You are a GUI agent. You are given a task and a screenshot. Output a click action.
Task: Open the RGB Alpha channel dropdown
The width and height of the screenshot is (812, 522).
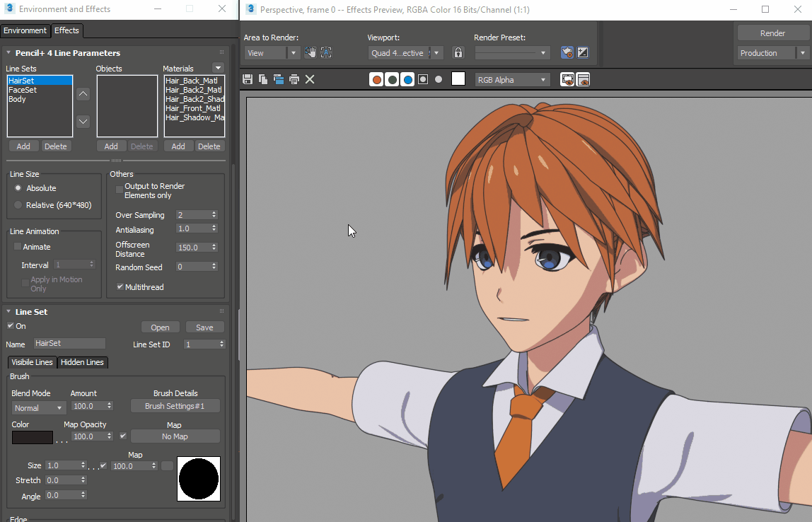(x=512, y=80)
